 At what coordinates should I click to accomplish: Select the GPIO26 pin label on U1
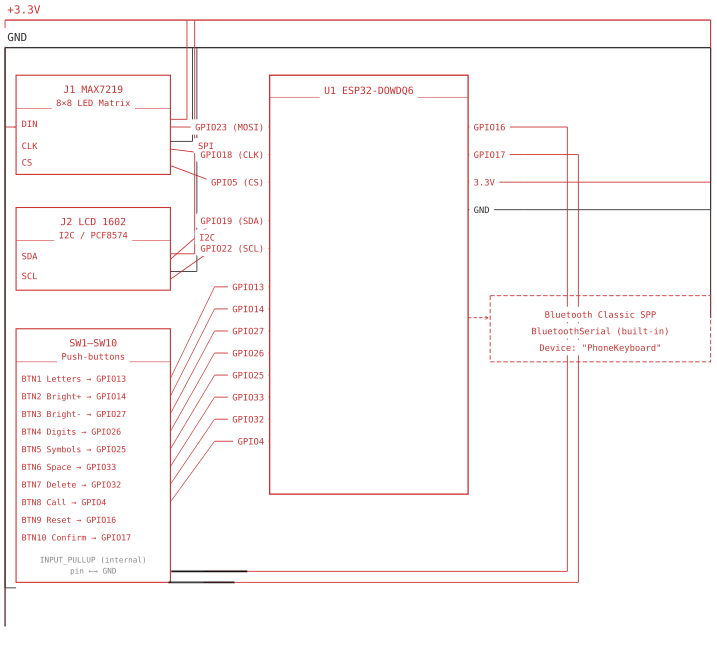pos(248,353)
